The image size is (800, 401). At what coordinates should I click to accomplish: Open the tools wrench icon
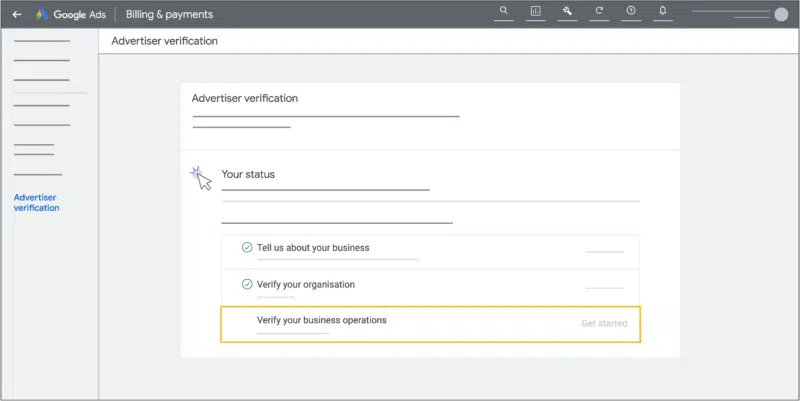click(567, 11)
